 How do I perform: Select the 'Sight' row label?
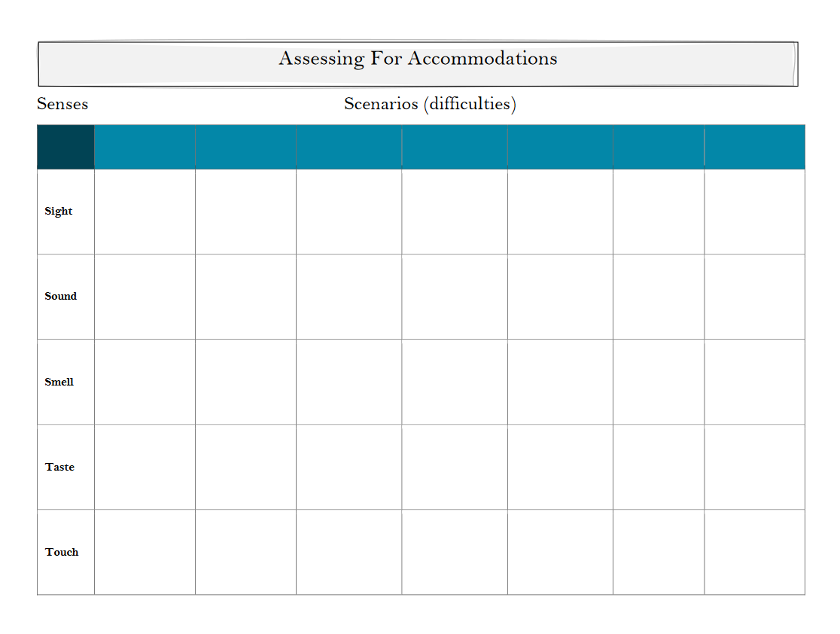tap(59, 212)
